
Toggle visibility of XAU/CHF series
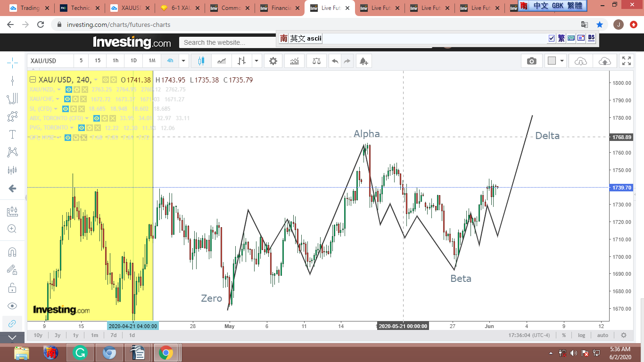[x=67, y=99]
